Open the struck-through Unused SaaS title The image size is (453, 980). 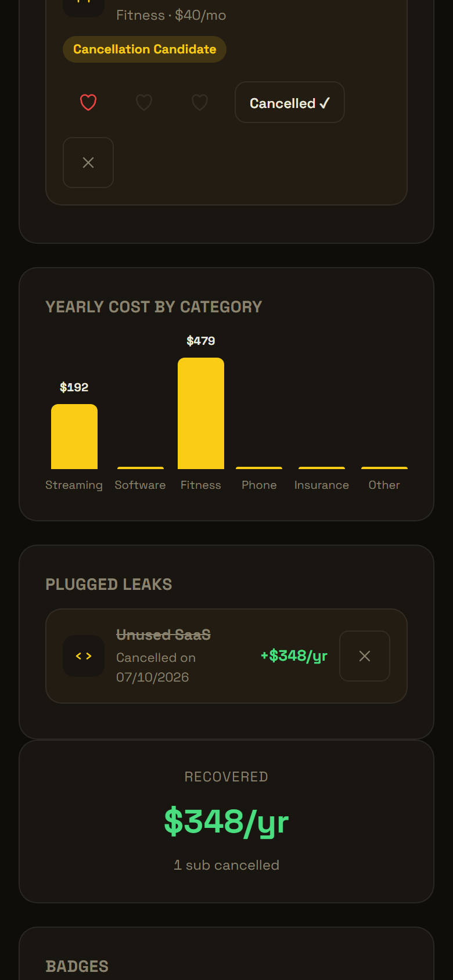tap(163, 635)
